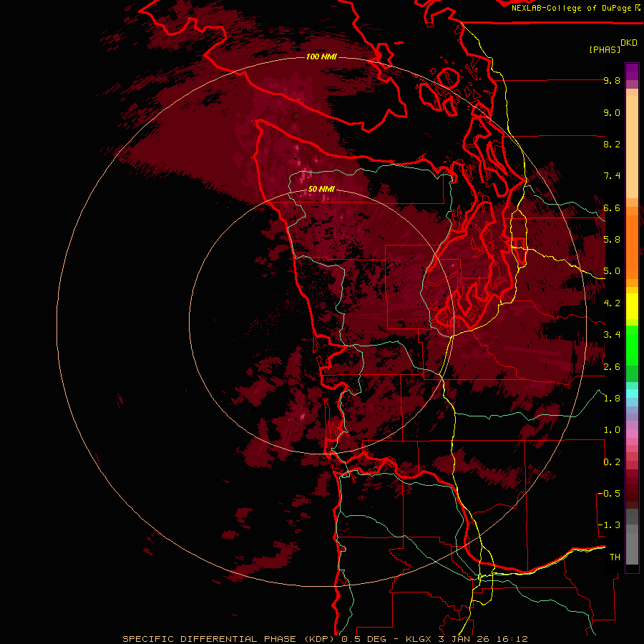
Task: Pick the cyan band on the color bar
Action: pyautogui.click(x=632, y=394)
